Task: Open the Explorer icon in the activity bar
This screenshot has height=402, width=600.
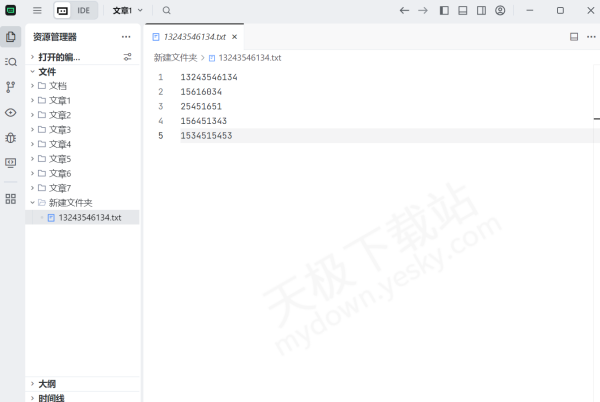Action: (x=11, y=37)
